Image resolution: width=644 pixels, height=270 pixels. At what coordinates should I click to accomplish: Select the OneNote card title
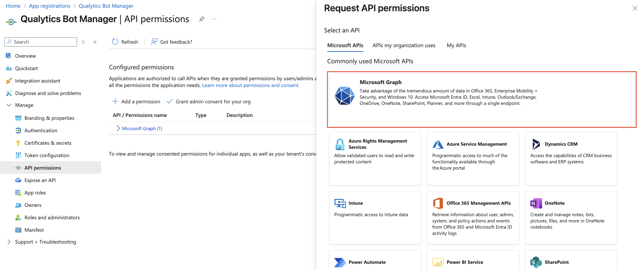(555, 203)
